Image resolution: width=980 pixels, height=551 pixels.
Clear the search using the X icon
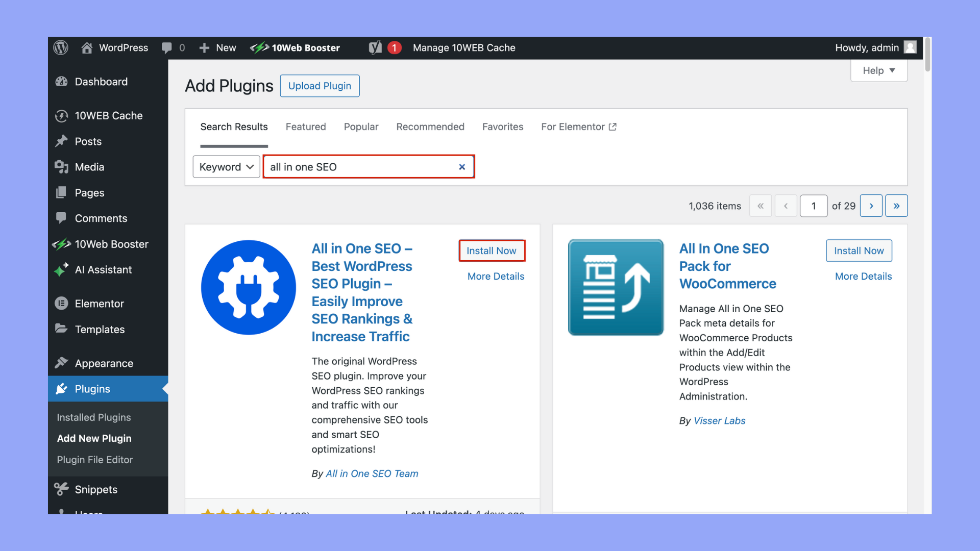click(462, 167)
